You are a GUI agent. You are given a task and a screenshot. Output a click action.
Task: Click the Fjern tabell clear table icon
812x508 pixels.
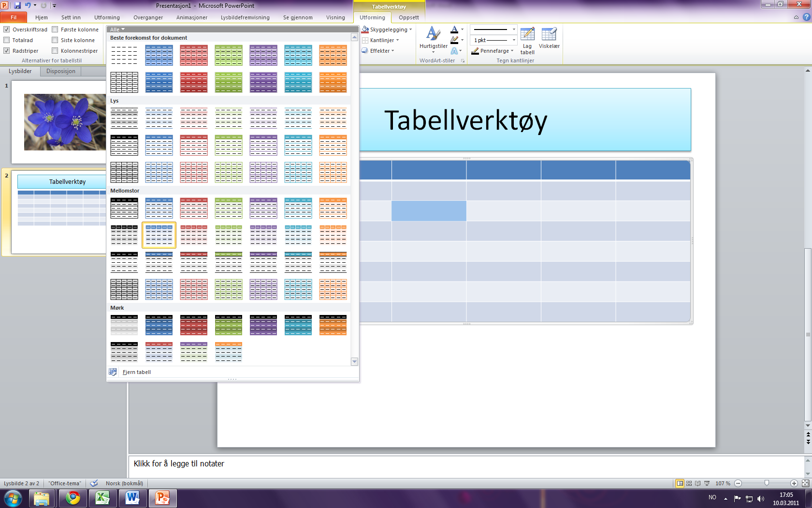(x=113, y=372)
